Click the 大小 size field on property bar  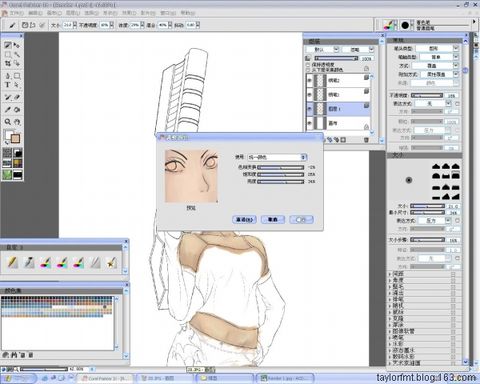click(68, 25)
